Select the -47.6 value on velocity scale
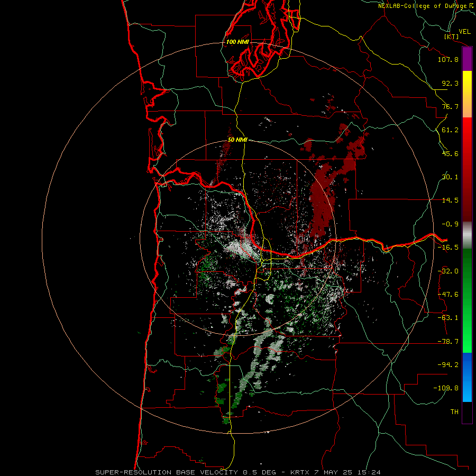This screenshot has width=476, height=476. (x=448, y=295)
